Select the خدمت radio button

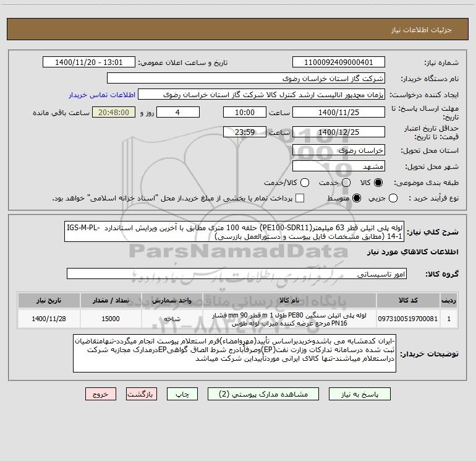(x=346, y=183)
